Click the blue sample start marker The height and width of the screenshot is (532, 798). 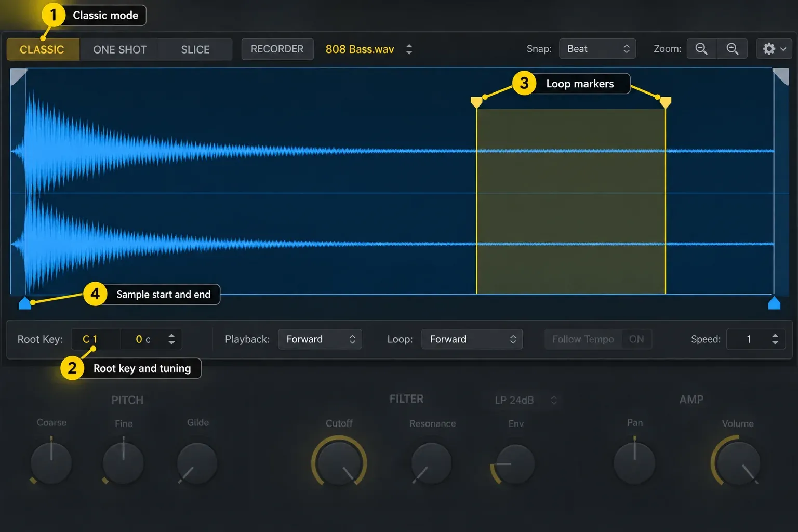point(24,303)
